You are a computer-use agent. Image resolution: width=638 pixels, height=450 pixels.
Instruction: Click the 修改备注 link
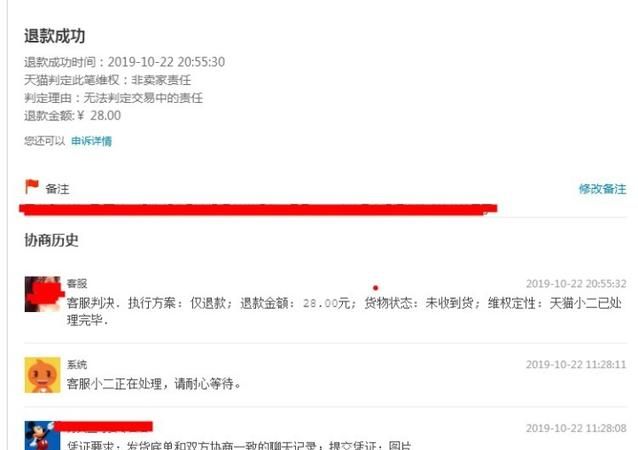(x=603, y=189)
